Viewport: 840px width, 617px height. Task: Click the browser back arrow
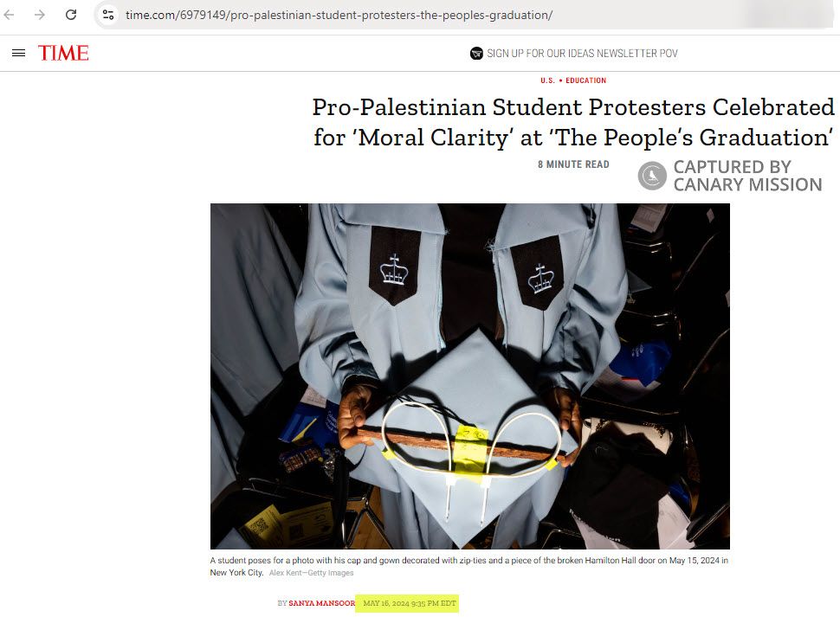[10, 15]
